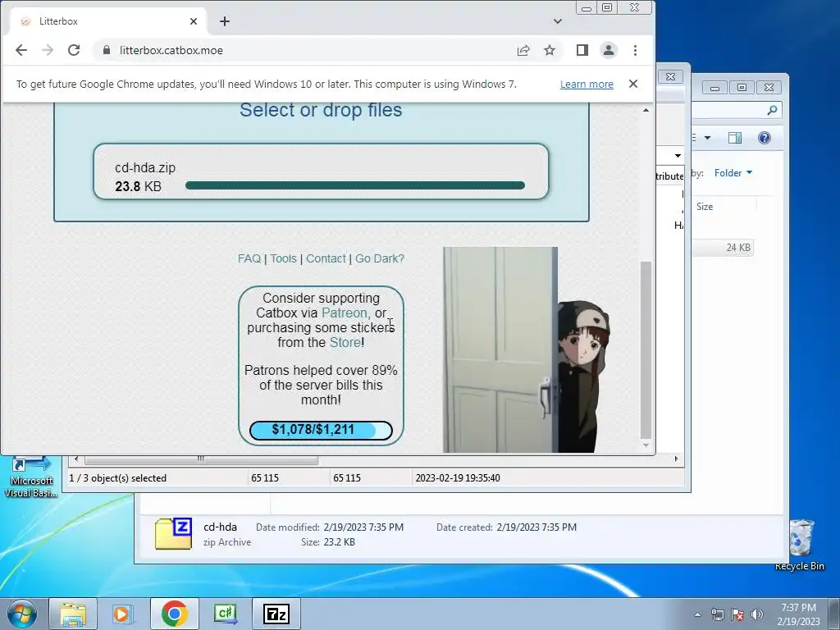Show hidden tray icons arrow
840x630 pixels.
(697, 614)
